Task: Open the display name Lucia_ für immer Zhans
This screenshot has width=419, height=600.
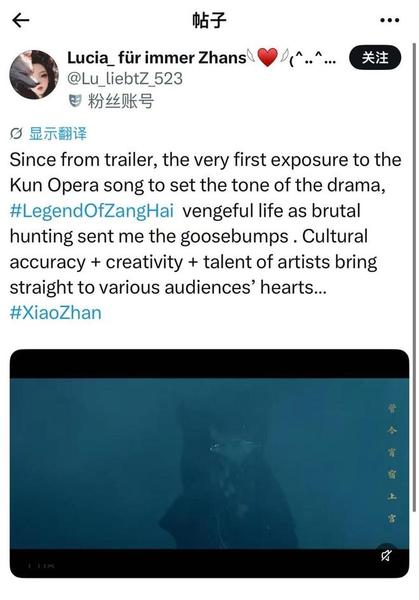Action: tap(157, 58)
